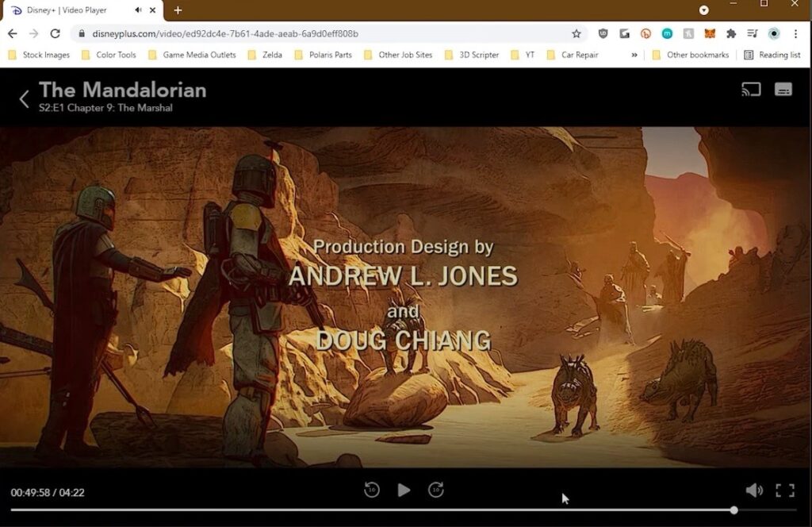This screenshot has width=812, height=527.
Task: Click browser forward arrow
Action: [x=33, y=33]
